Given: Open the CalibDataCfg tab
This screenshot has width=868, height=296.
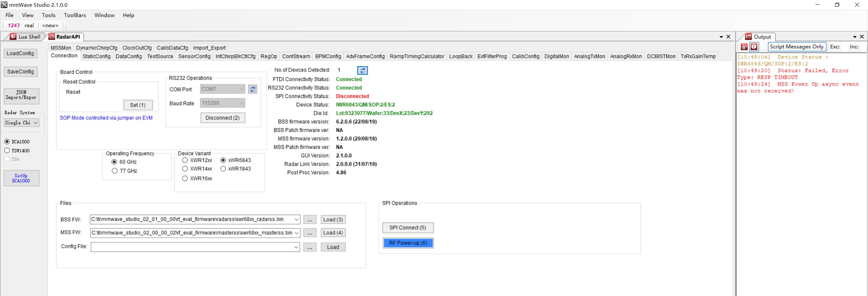Looking at the screenshot, I should (172, 48).
